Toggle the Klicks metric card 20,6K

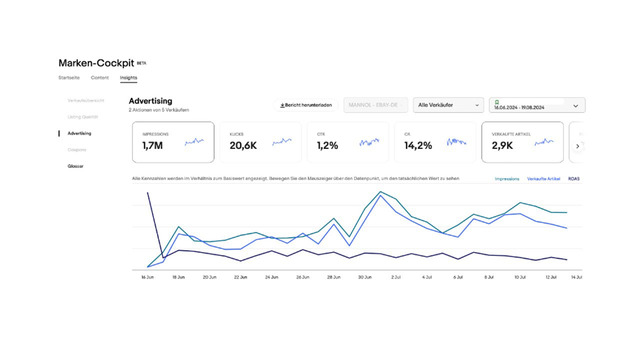click(x=260, y=142)
